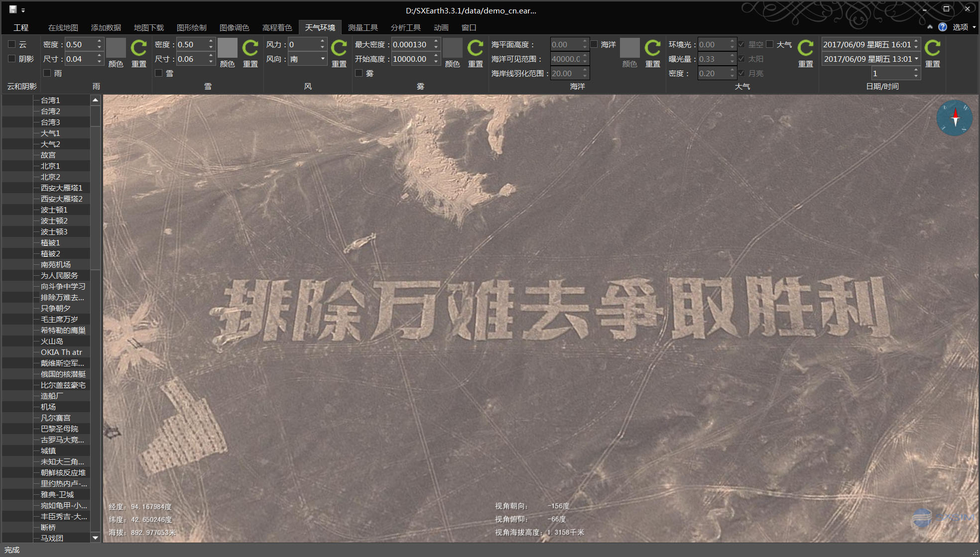The width and height of the screenshot is (980, 557).
Task: Switch to the 在线地图 tab
Action: pos(63,27)
